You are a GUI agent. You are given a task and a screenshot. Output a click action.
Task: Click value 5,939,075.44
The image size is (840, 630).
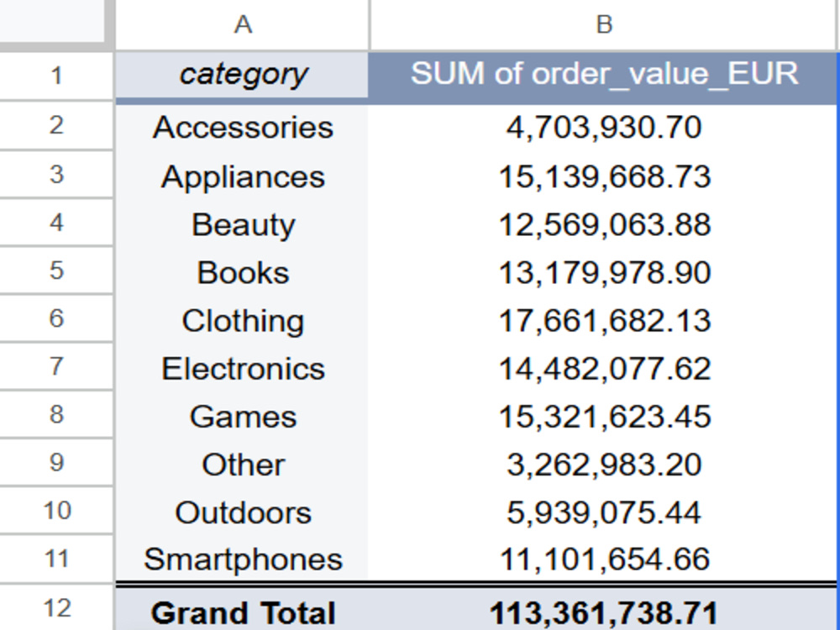(x=603, y=512)
